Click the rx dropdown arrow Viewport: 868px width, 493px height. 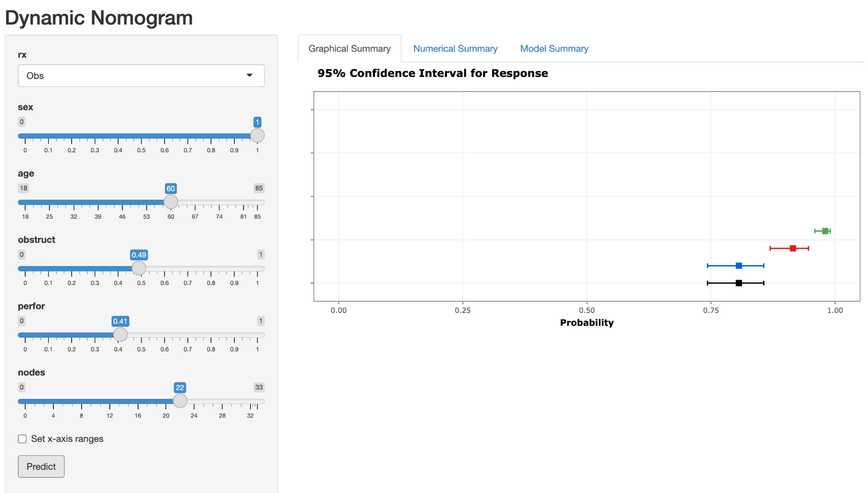click(x=250, y=76)
